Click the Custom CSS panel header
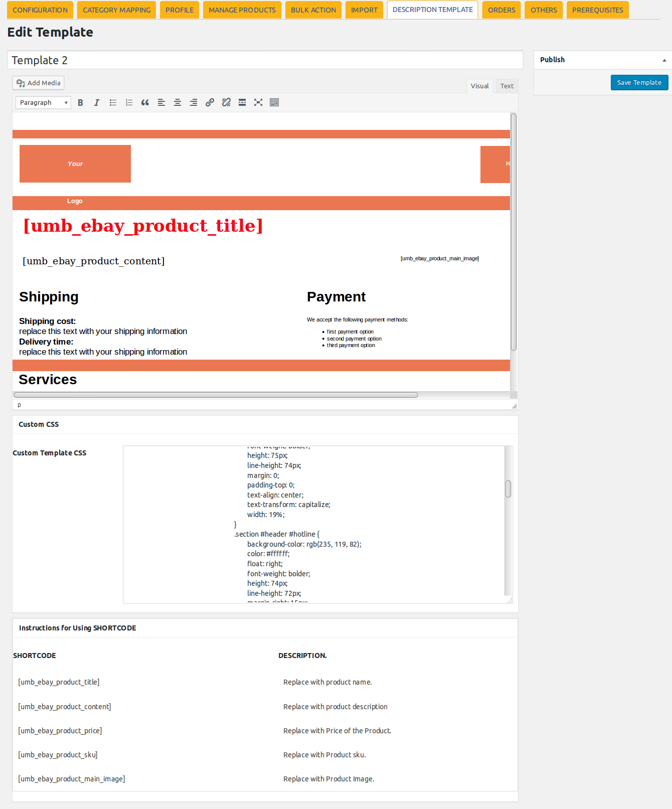The height and width of the screenshot is (809, 672). [265, 424]
